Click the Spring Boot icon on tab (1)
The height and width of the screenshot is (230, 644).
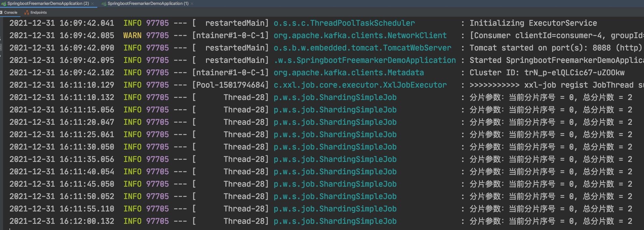[x=104, y=4]
